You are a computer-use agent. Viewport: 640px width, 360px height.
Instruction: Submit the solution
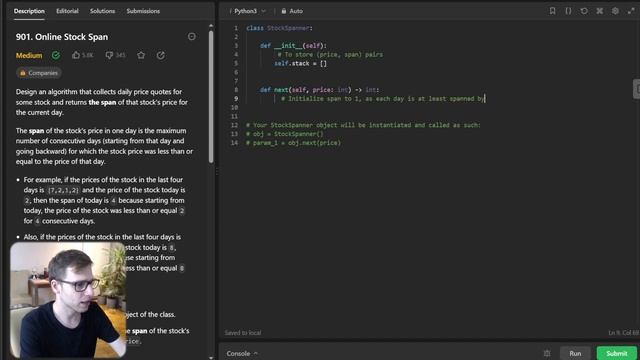pyautogui.click(x=617, y=353)
